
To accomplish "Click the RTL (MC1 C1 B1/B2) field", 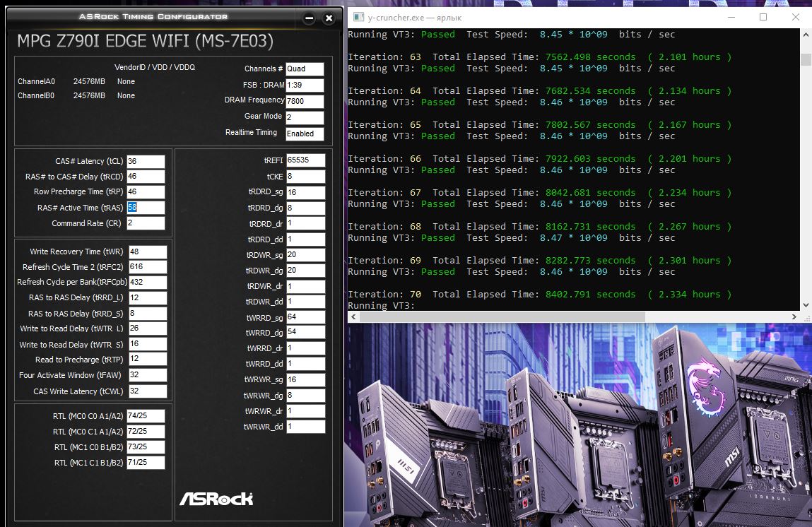I will tap(146, 462).
